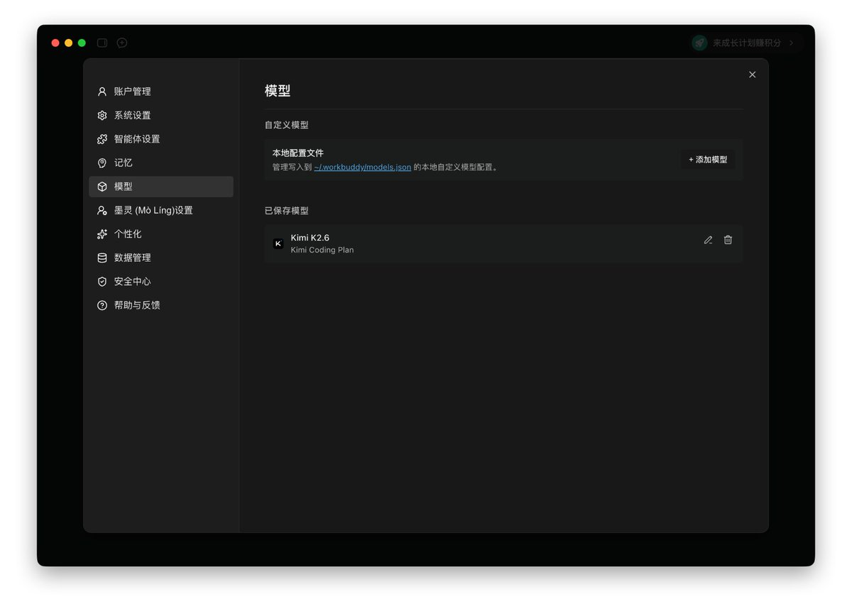Click the 来成长计划赚积分 button
This screenshot has width=852, height=616.
(745, 43)
